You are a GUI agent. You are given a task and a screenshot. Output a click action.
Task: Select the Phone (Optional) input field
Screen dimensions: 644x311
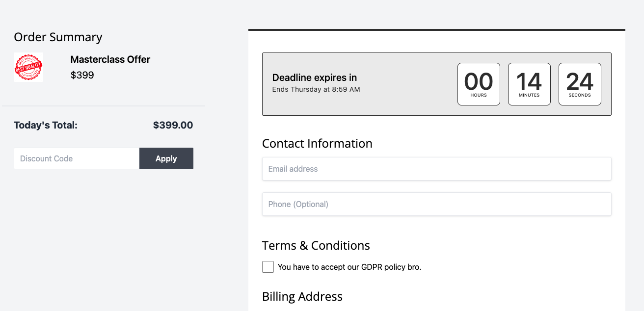(437, 204)
